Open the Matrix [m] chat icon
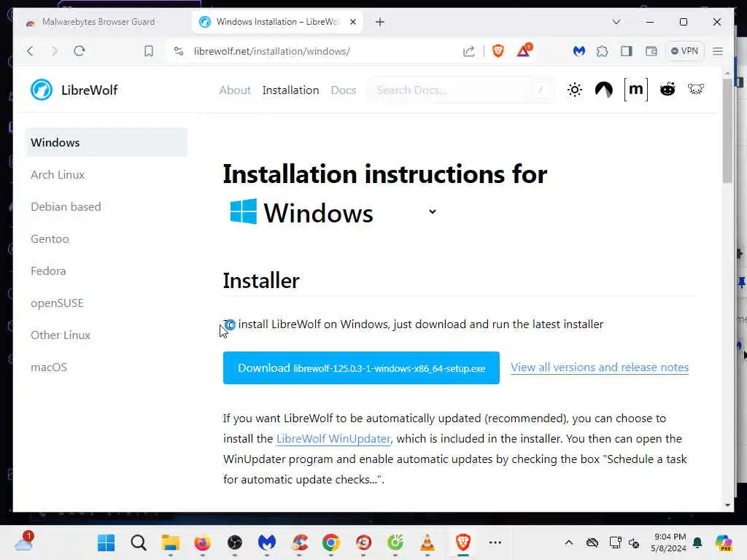 coord(635,90)
